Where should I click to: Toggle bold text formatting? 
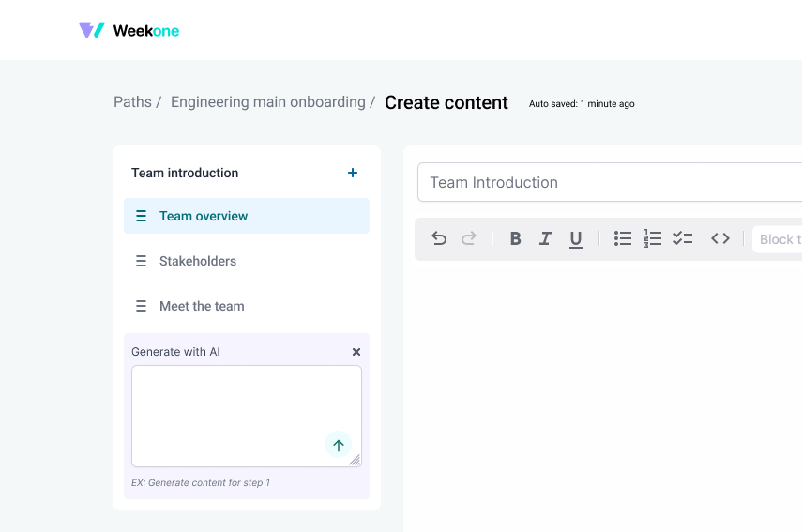[x=515, y=238]
